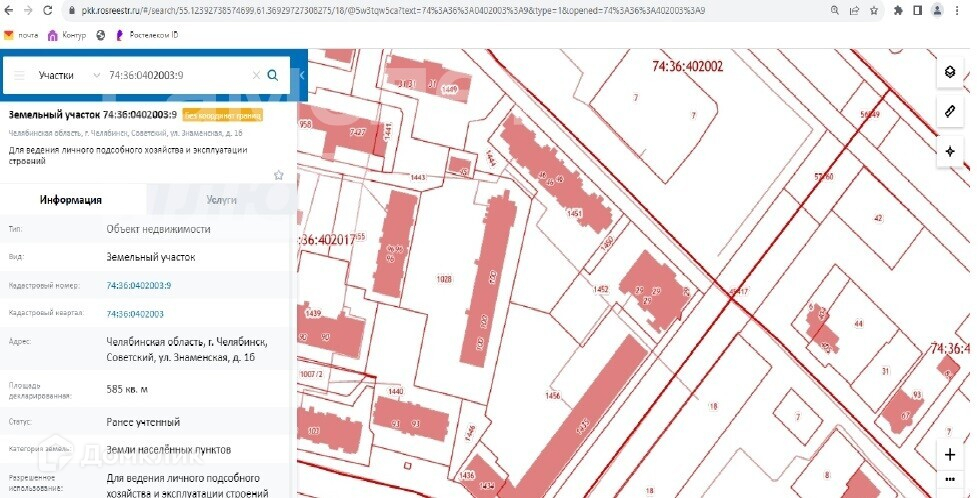Switch to the Информация tab

tap(71, 200)
